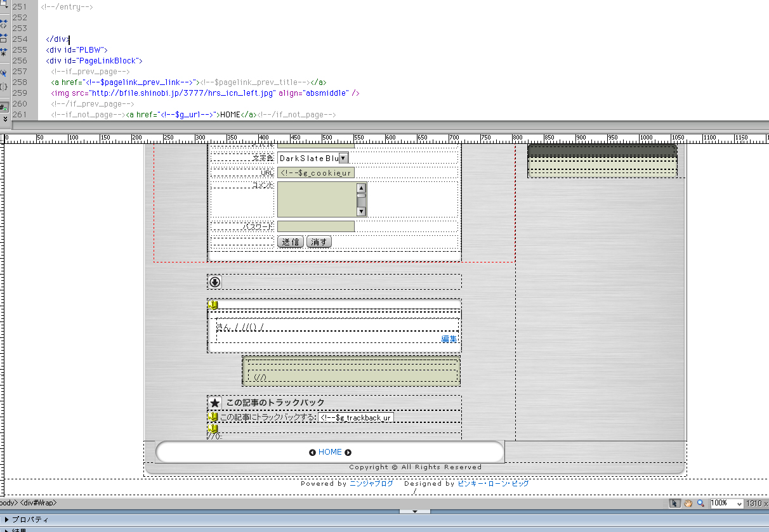Click the entry comment on line 251
The image size is (769, 532).
(67, 6)
